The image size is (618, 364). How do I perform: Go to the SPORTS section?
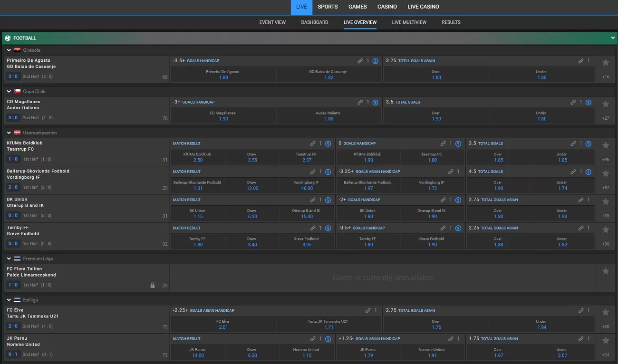coord(328,7)
